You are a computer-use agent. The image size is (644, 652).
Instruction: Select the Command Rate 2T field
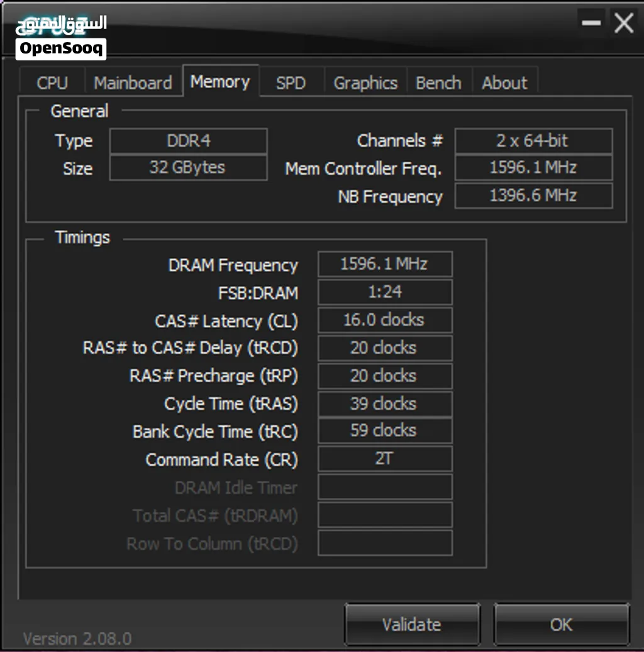click(385, 459)
